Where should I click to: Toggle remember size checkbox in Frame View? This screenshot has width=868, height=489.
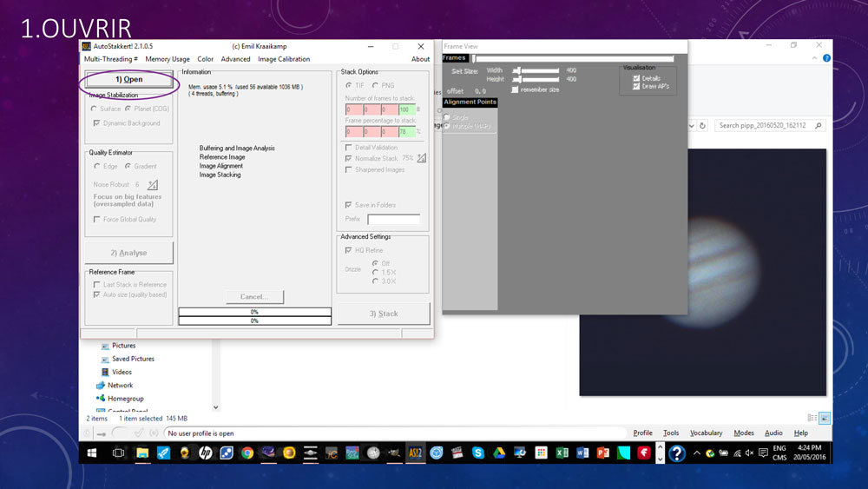515,89
